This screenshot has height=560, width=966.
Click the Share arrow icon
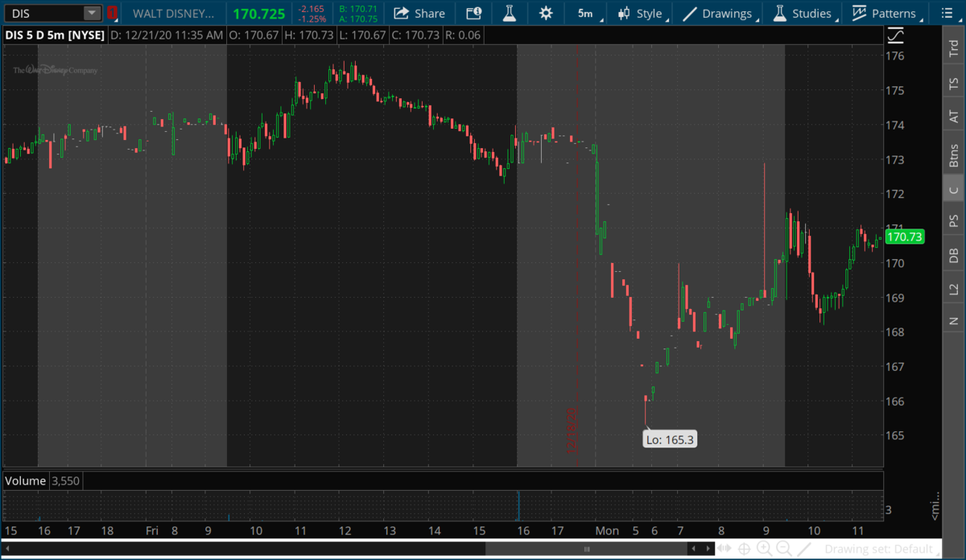[x=401, y=14]
